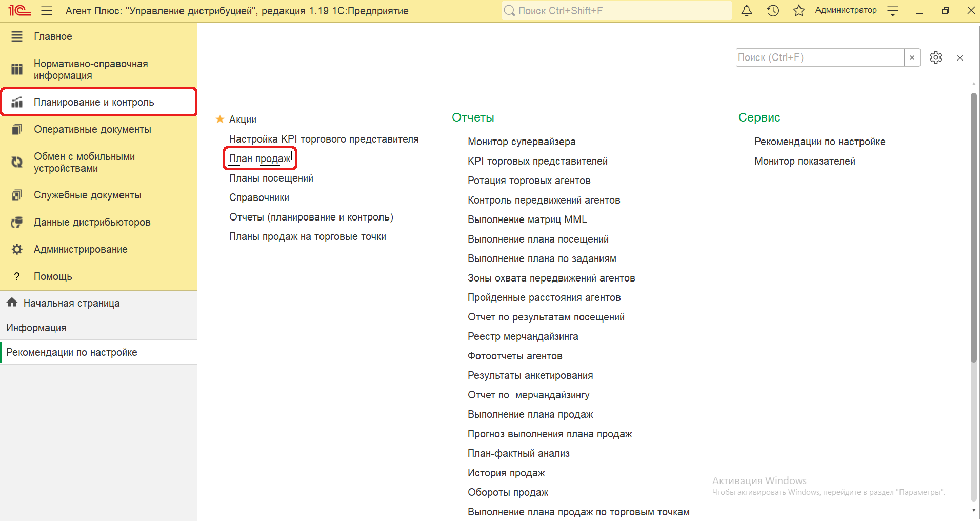Open the settings gear in menu panel

click(x=936, y=57)
